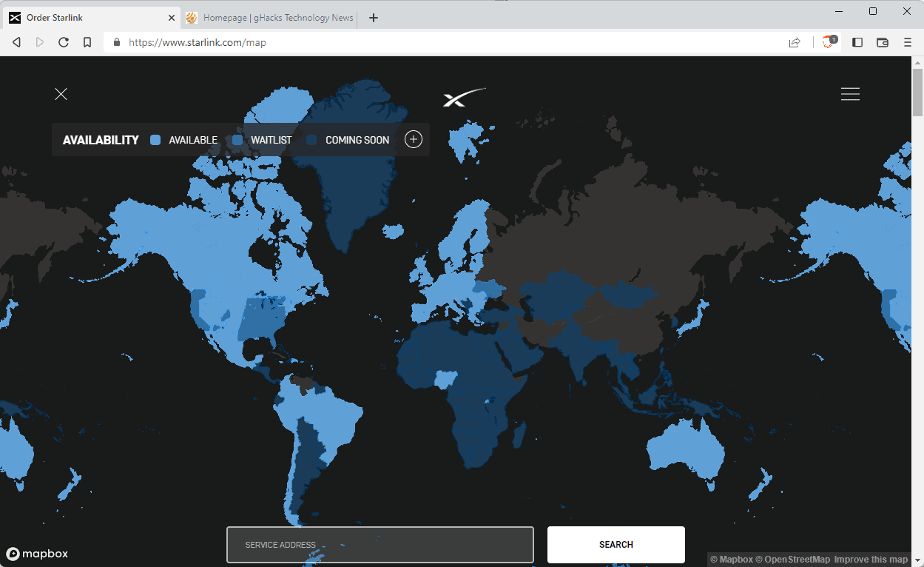Close the availability map with the X icon
Image resolution: width=924 pixels, height=567 pixels.
[61, 94]
